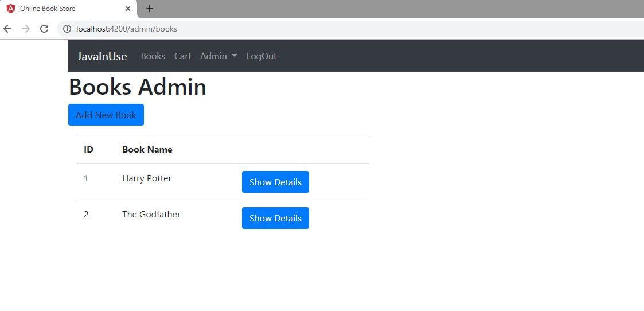Open a new tab with the plus icon

pyautogui.click(x=150, y=9)
